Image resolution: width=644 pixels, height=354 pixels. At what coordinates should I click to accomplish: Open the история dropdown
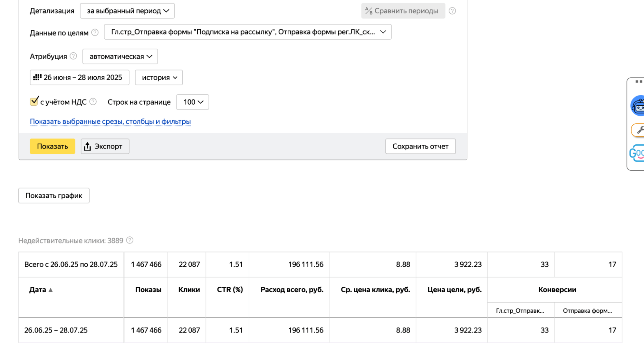tap(159, 78)
